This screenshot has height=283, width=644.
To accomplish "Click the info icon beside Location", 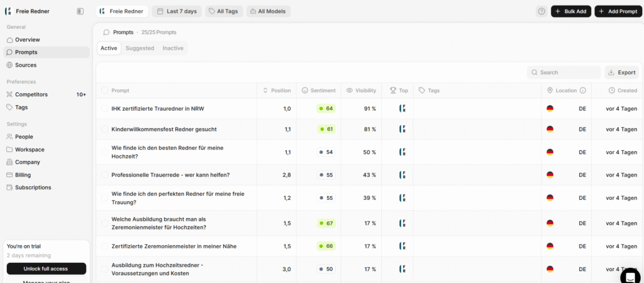I will tap(583, 91).
